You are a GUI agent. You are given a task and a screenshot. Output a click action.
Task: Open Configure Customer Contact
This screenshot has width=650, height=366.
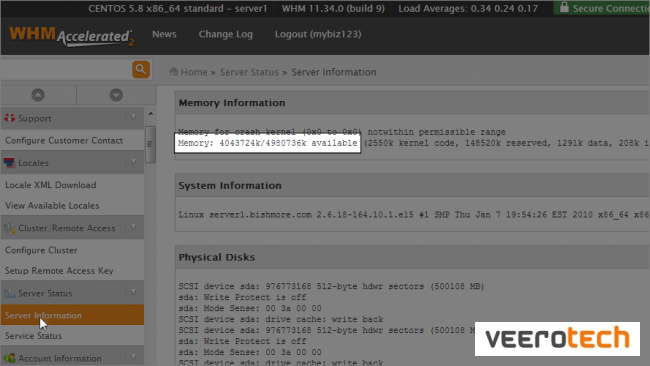[64, 141]
